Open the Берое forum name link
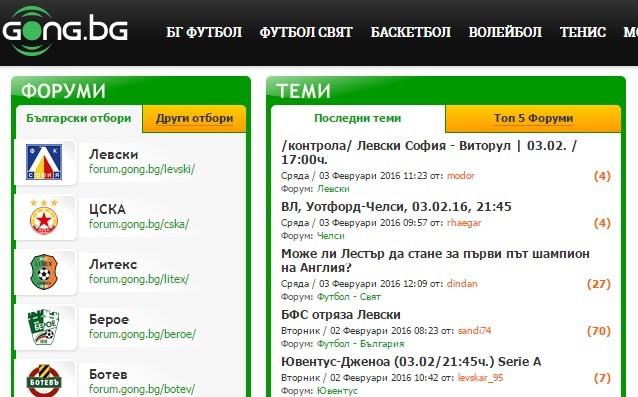638x397 pixels. pos(109,320)
